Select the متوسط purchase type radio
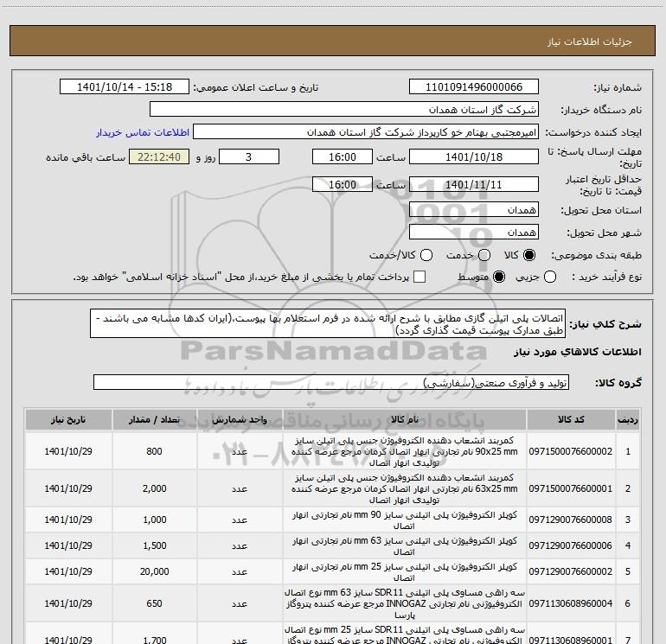 (499, 277)
